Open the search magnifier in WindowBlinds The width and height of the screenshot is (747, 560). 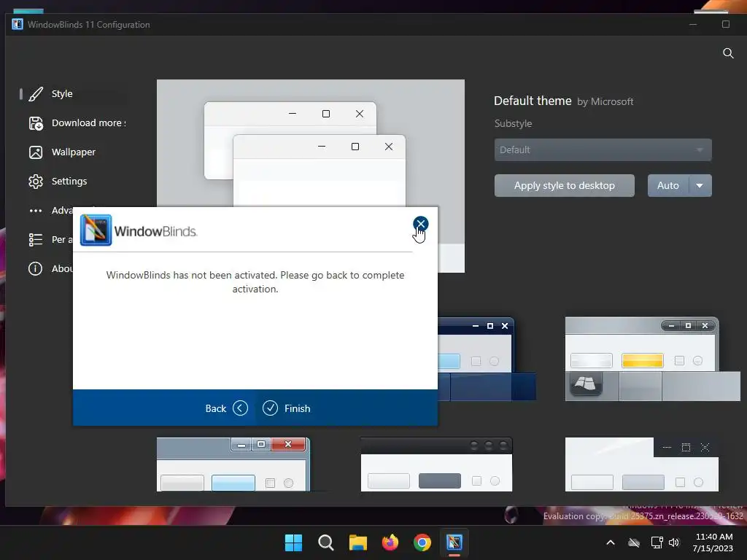(728, 53)
